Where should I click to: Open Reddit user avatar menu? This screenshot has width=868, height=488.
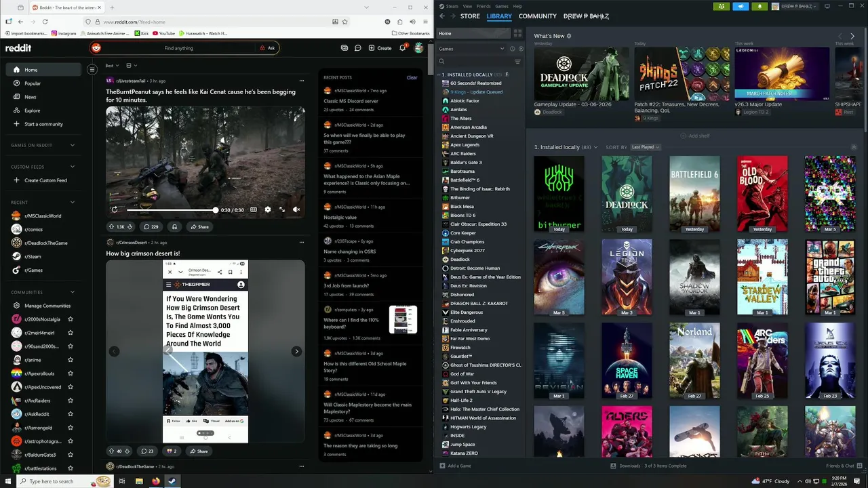(419, 48)
